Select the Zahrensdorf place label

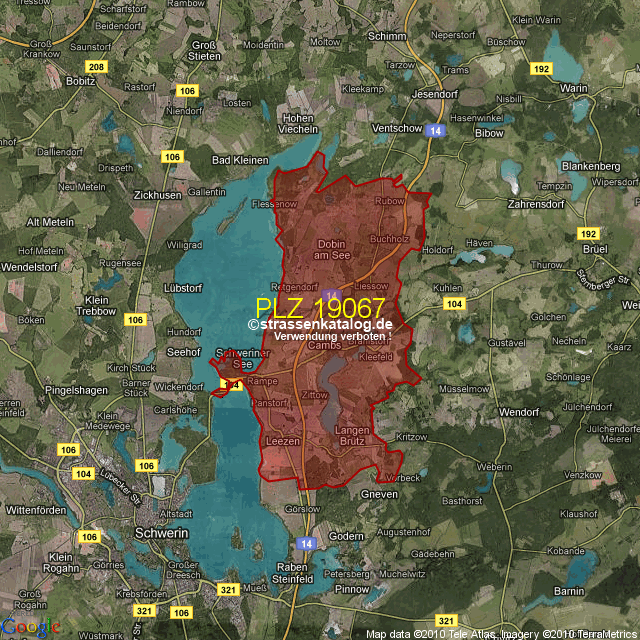[536, 204]
